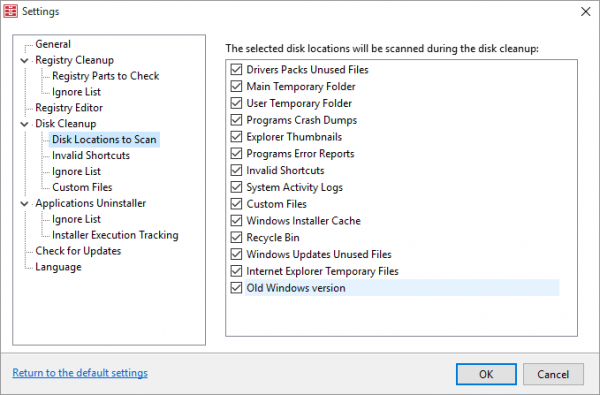Select Ignore List under Disk Cleanup
The height and width of the screenshot is (395, 600).
tap(76, 171)
